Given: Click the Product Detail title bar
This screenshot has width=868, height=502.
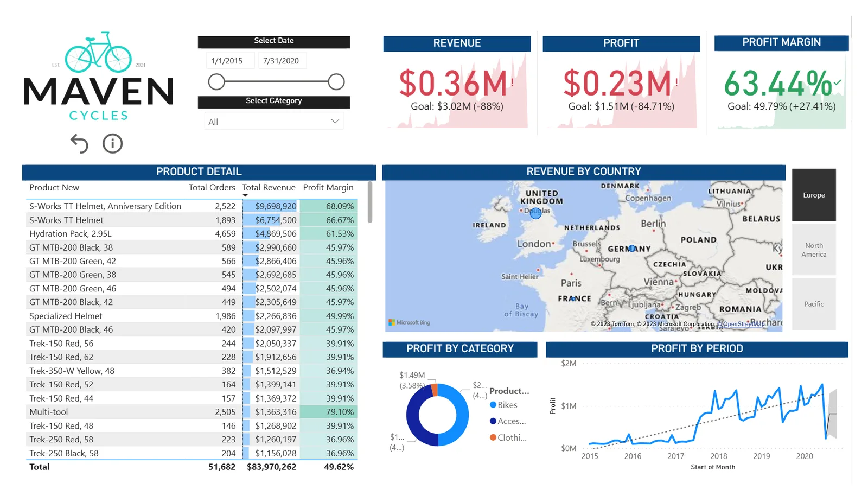Looking at the screenshot, I should 199,171.
